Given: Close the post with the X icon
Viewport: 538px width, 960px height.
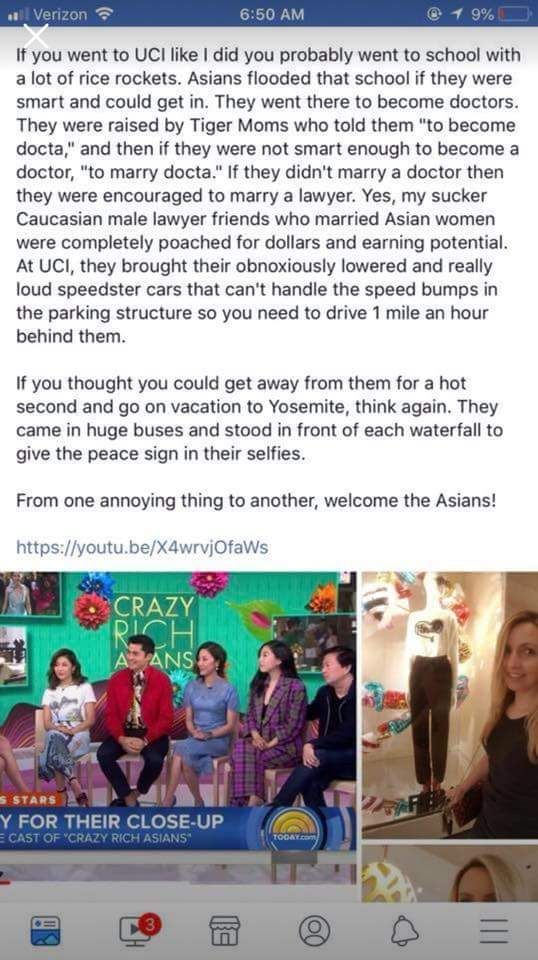Looking at the screenshot, I should point(35,37).
